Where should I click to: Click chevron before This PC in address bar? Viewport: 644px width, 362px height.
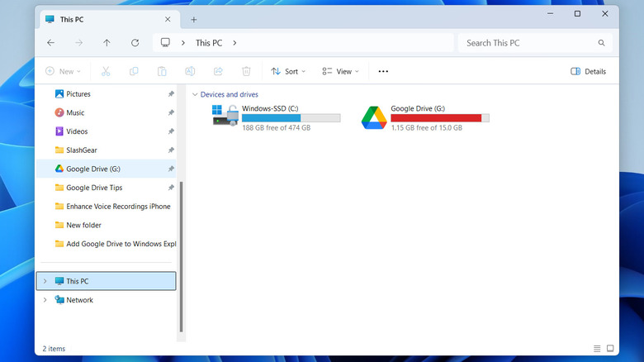coord(183,43)
